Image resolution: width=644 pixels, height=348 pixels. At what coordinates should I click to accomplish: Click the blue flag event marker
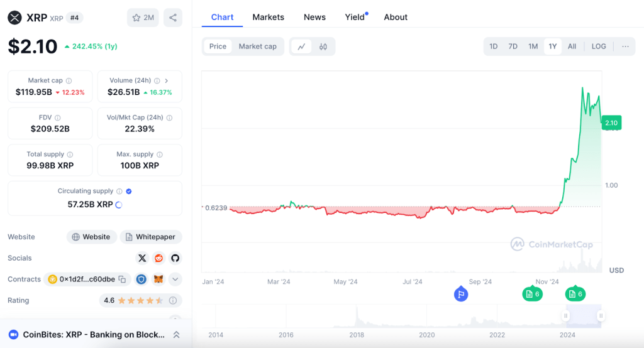(461, 294)
